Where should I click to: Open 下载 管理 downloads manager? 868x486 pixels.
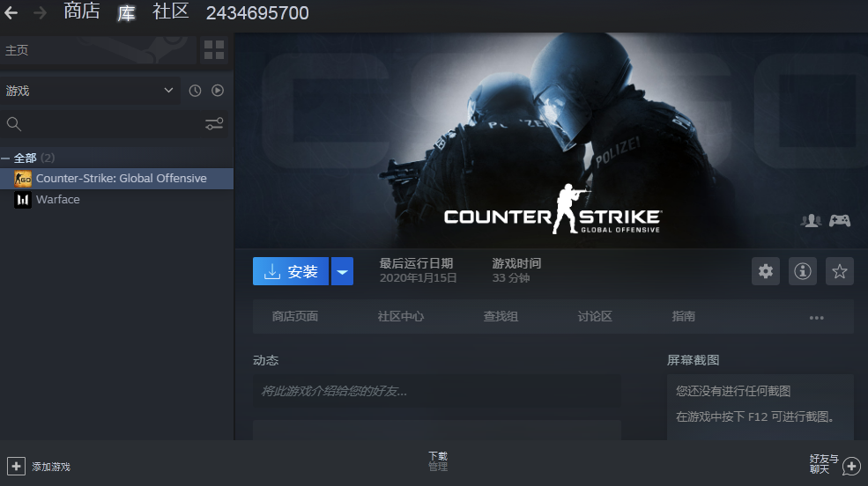pyautogui.click(x=438, y=461)
